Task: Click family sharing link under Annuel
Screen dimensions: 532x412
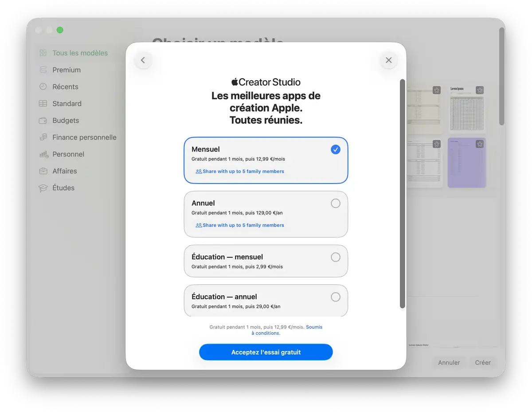Action: (x=240, y=225)
